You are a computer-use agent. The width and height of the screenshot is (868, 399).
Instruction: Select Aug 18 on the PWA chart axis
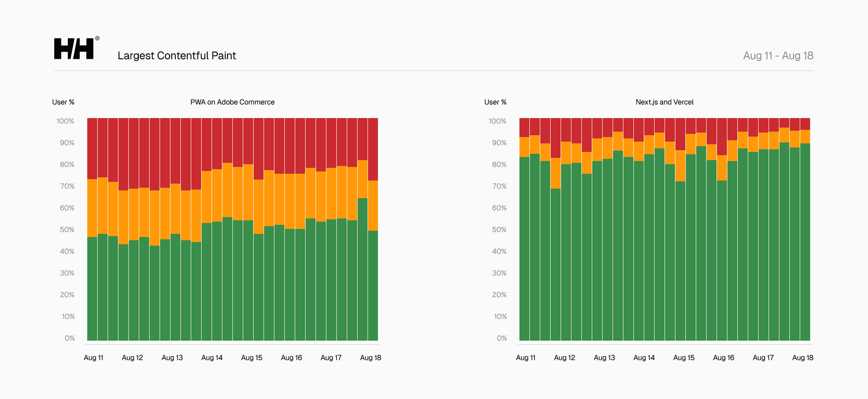tap(371, 358)
